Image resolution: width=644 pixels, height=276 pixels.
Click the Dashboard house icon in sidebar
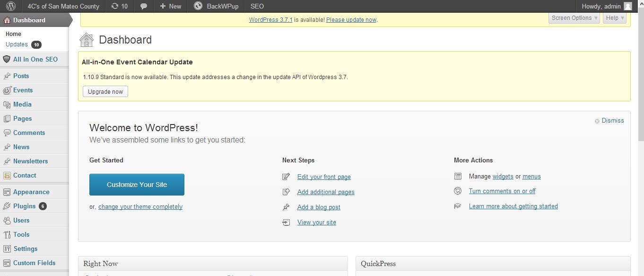[7, 20]
